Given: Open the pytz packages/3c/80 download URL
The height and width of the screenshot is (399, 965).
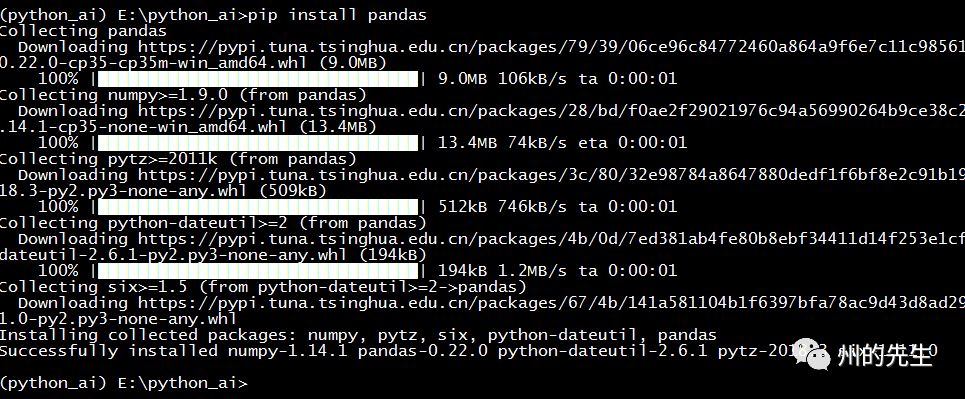Looking at the screenshot, I should coord(551,175).
